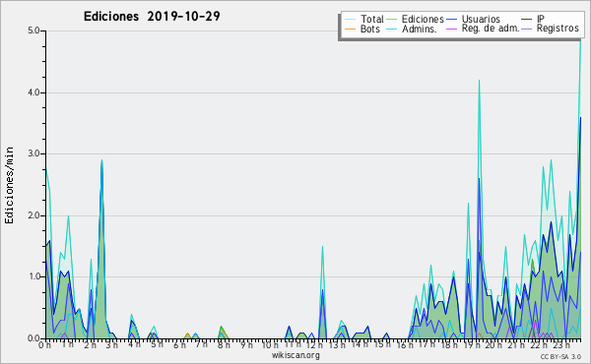Click the '17 h' x-axis tick label
591x364 pixels.
pos(427,344)
